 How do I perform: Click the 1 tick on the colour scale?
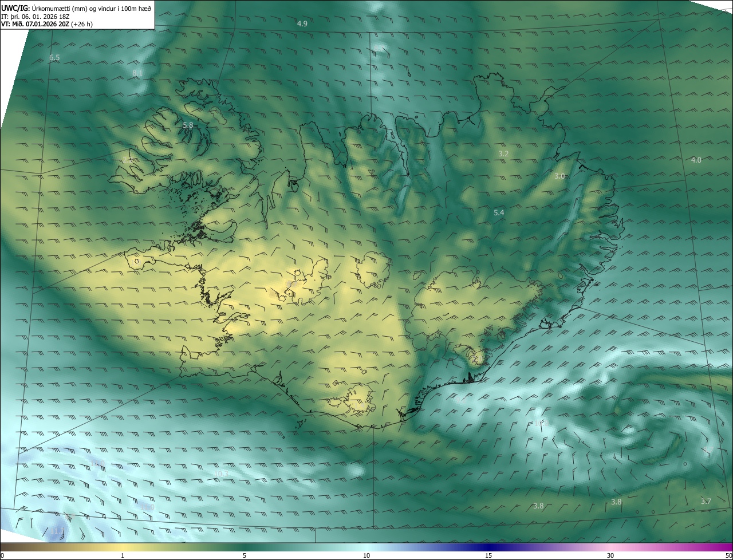[x=123, y=555]
